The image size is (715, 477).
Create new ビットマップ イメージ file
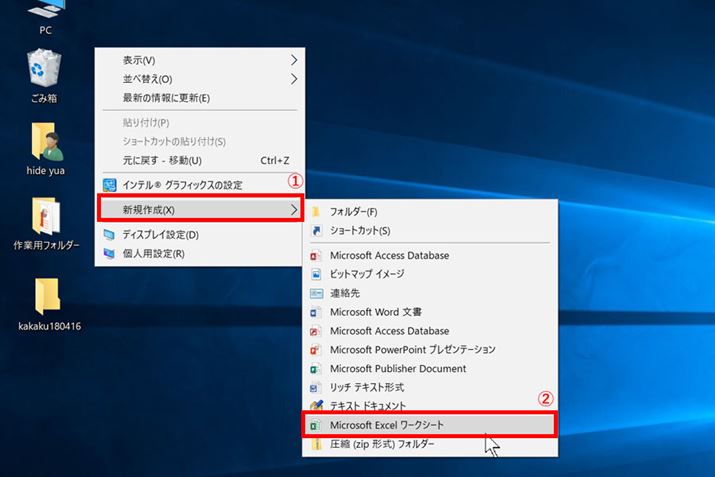coord(430,274)
